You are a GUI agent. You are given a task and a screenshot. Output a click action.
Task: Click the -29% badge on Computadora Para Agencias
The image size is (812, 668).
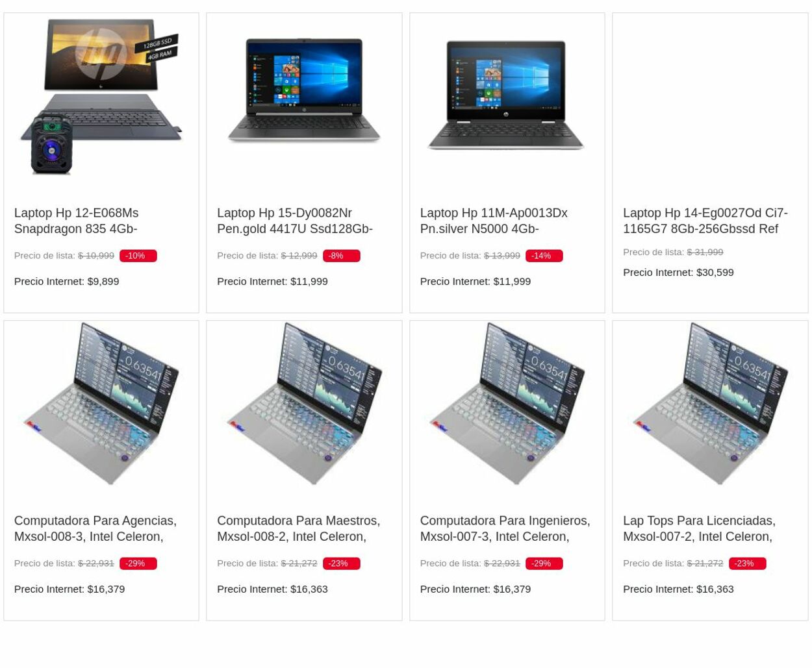point(138,563)
